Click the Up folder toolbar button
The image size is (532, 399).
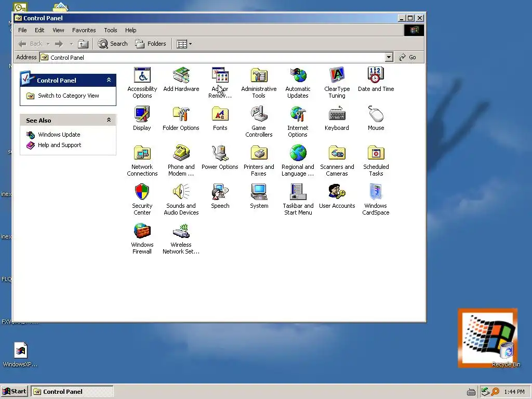coord(83,44)
